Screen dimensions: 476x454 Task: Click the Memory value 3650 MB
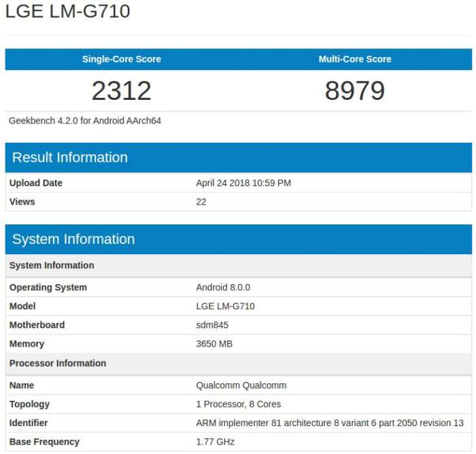pyautogui.click(x=214, y=345)
